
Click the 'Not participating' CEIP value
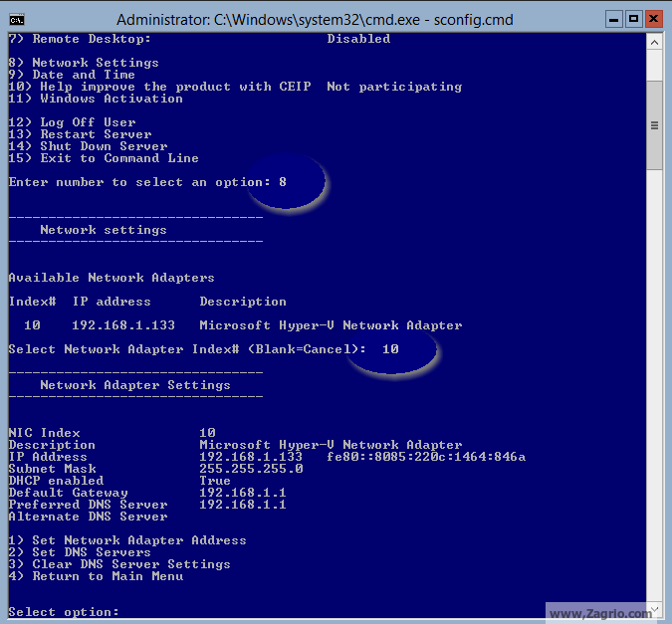coord(394,87)
